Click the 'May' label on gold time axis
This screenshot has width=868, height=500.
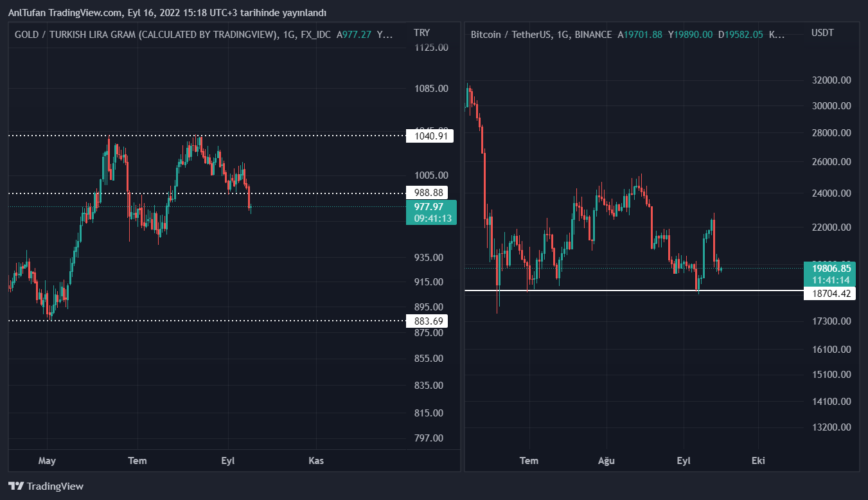48,460
